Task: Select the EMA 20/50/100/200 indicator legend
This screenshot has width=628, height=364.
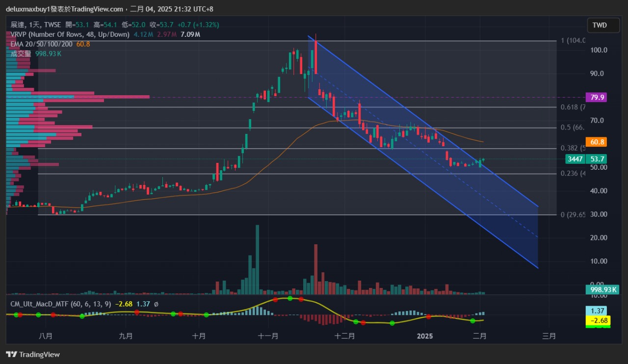Action: pos(42,44)
